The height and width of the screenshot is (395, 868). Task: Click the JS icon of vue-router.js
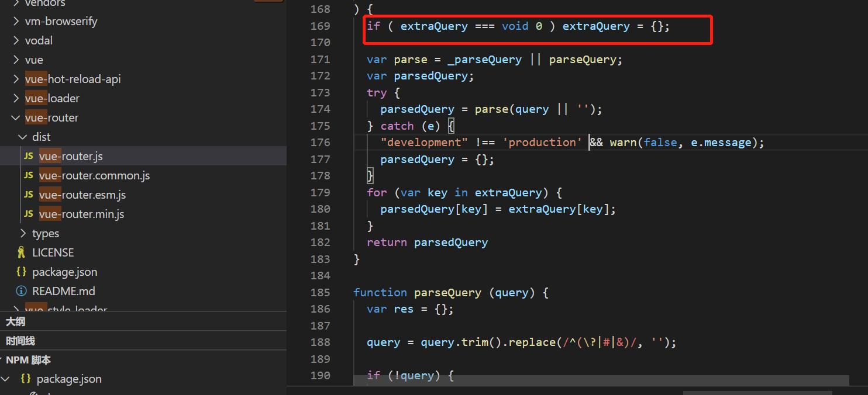(28, 157)
